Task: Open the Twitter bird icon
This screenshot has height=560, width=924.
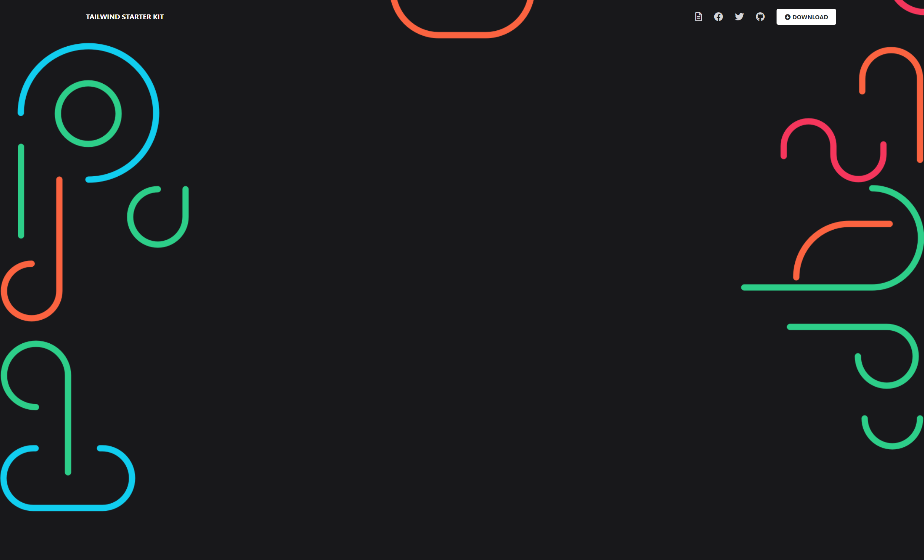Action: point(739,17)
